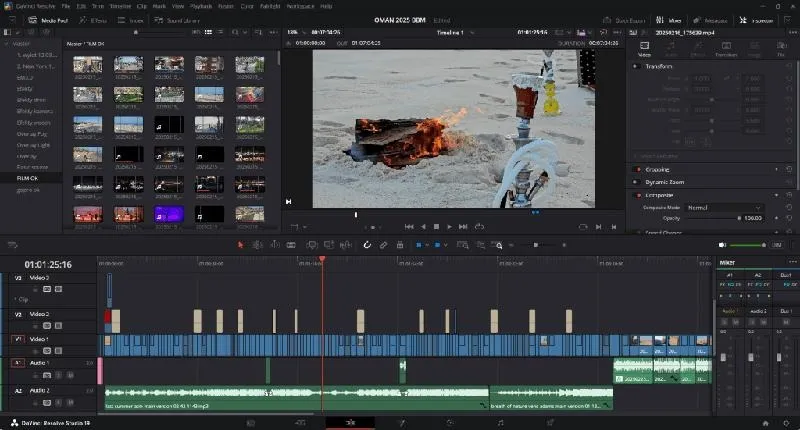Open the Media Pool panel
Image resolution: width=800 pixels, height=430 pixels.
pyautogui.click(x=48, y=20)
